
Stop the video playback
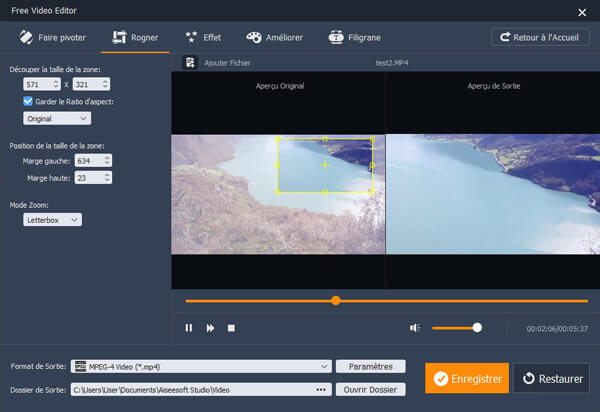[231, 327]
